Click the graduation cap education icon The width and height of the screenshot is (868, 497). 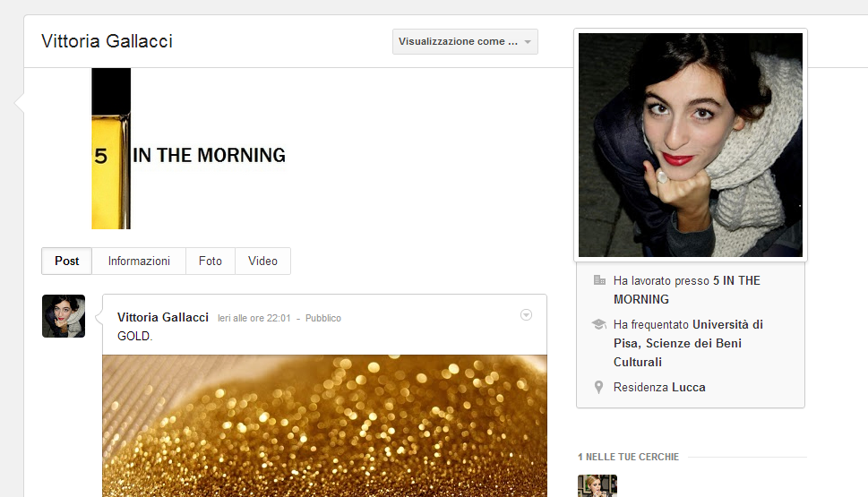(x=599, y=324)
